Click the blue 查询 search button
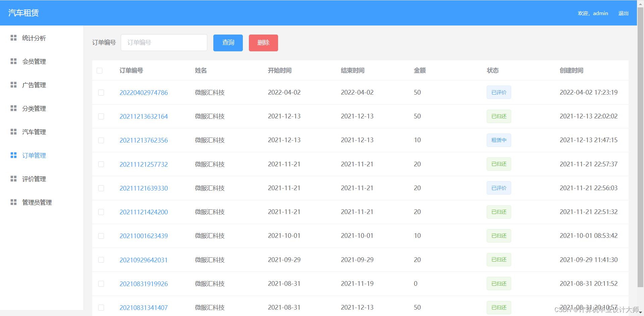The image size is (644, 316). [x=228, y=43]
